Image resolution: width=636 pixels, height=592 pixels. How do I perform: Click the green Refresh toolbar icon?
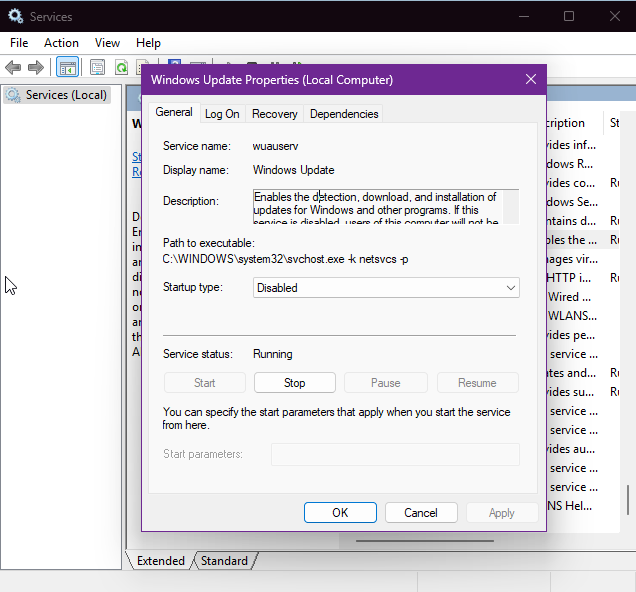[x=121, y=67]
